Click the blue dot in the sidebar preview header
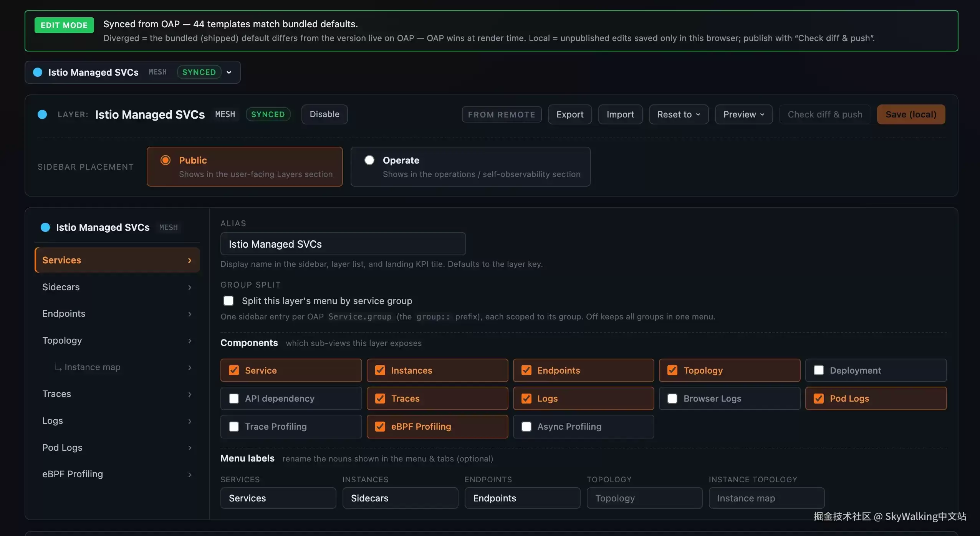Screen dimensions: 980x536 tap(45, 227)
